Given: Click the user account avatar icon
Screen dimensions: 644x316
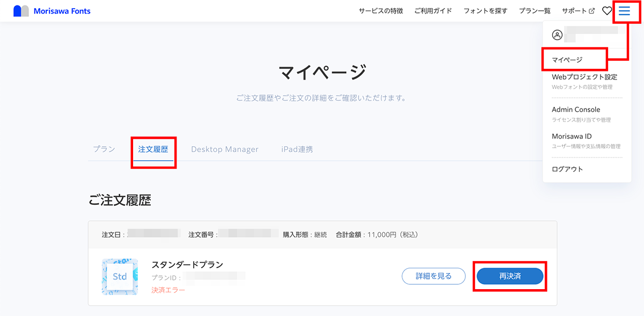Looking at the screenshot, I should (557, 35).
